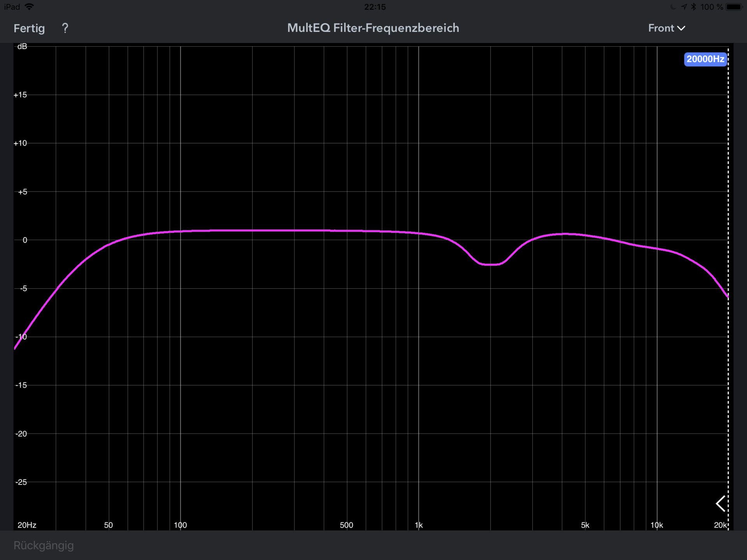Viewport: 747px width, 560px height.
Task: Click the 20Hz axis label
Action: pos(27,525)
